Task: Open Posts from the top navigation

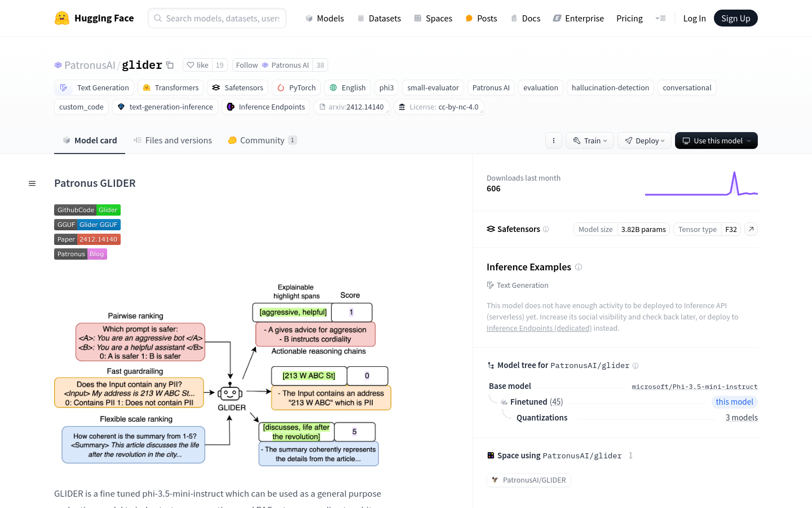Action: (x=481, y=18)
